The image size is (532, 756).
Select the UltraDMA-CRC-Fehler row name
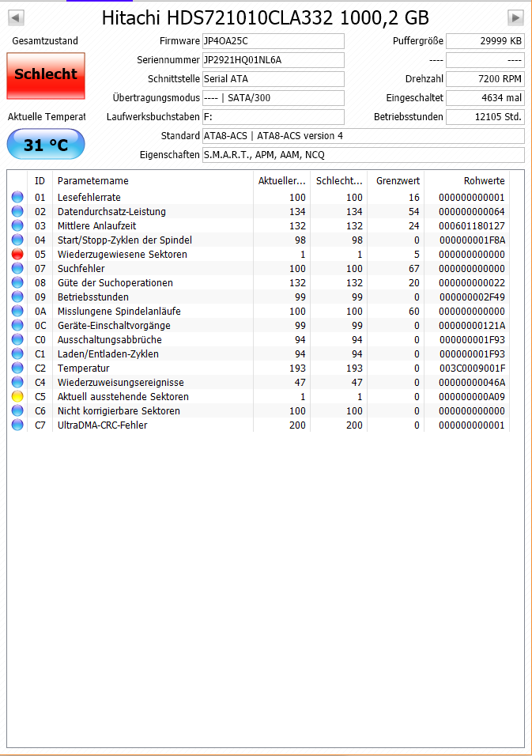click(102, 425)
